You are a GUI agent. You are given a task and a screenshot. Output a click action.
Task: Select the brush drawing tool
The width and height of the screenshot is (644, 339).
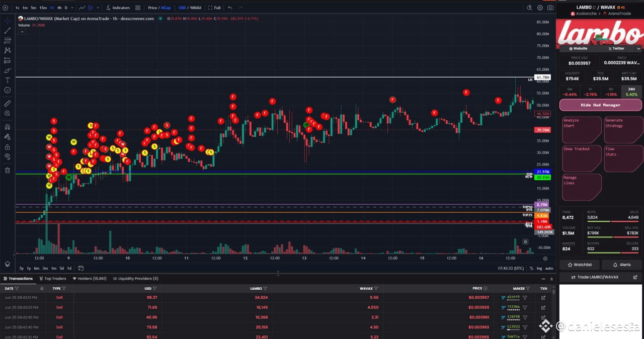7,70
